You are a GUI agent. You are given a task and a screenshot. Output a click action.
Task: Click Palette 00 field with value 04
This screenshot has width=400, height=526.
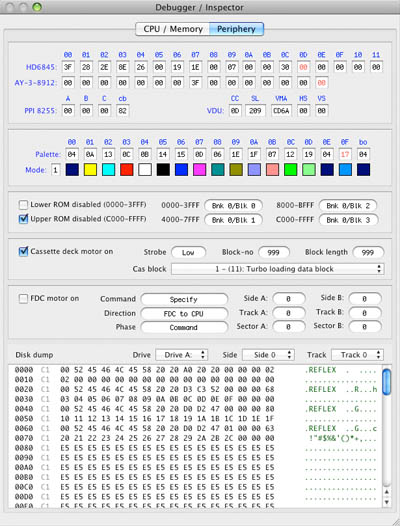click(x=71, y=154)
